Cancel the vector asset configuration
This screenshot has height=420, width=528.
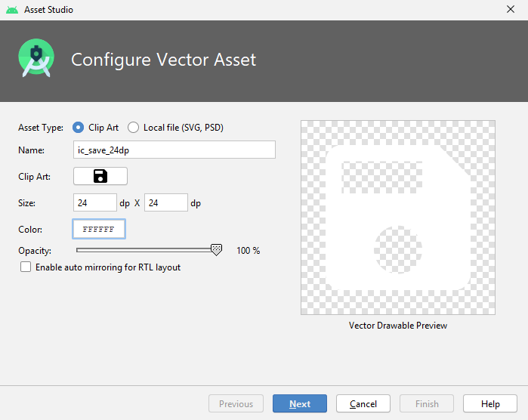363,403
